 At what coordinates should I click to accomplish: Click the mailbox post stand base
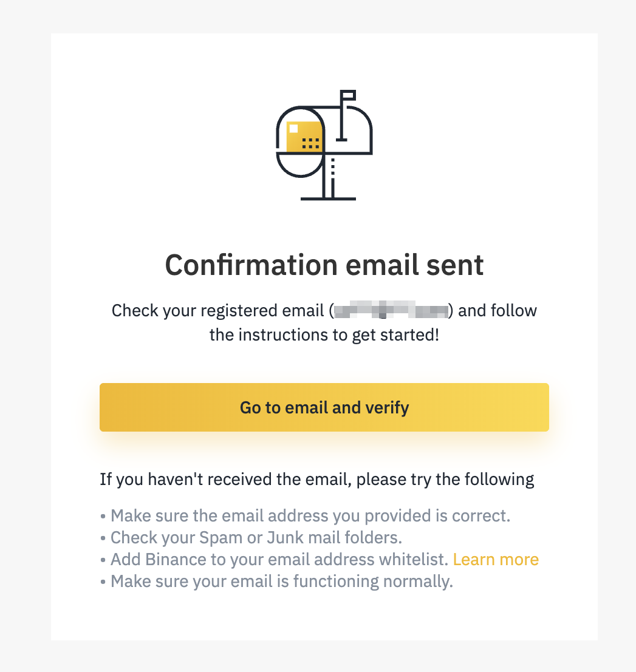click(328, 199)
